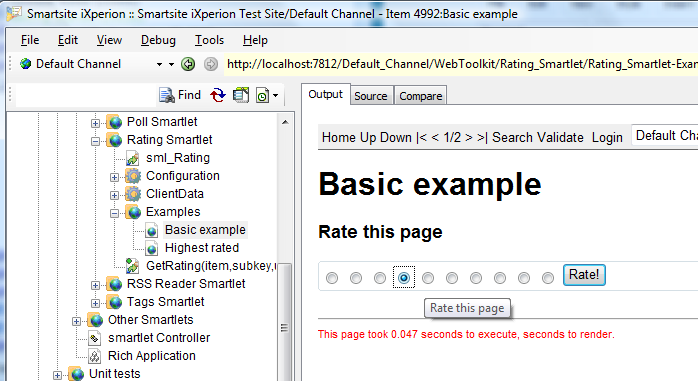Click the Rich Application document icon
Screen dimensions: 698x381
click(94, 356)
